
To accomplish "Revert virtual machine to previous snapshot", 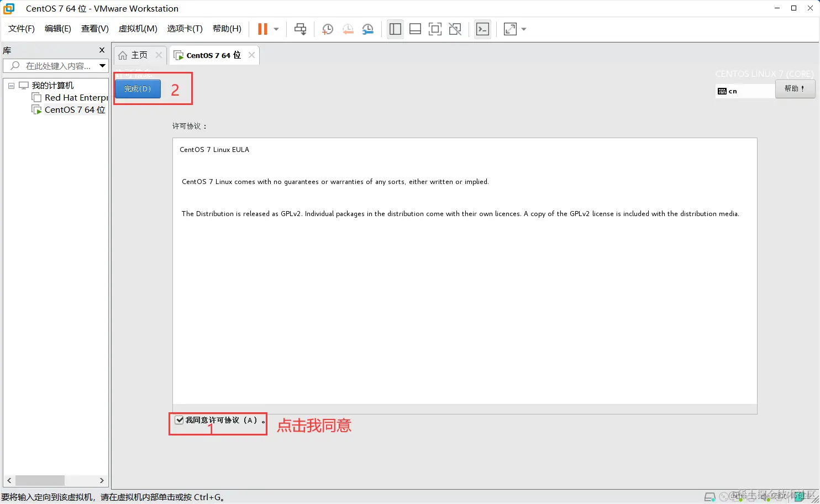I will tap(348, 29).
